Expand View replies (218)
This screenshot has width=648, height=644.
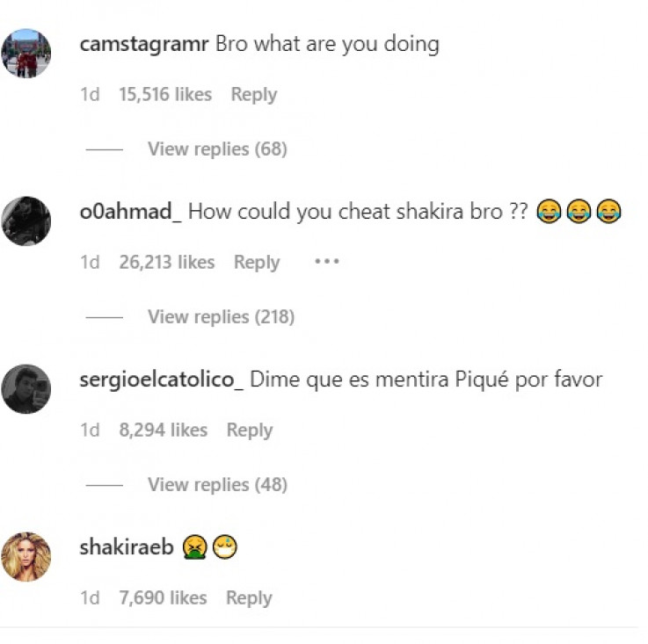click(221, 316)
